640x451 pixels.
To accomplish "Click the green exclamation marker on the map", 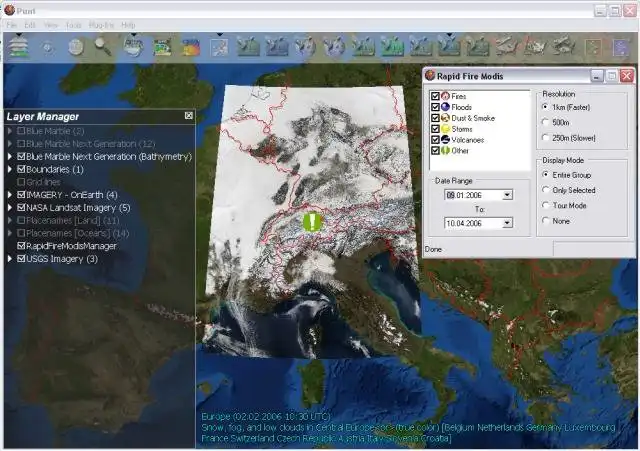I will click(x=313, y=222).
